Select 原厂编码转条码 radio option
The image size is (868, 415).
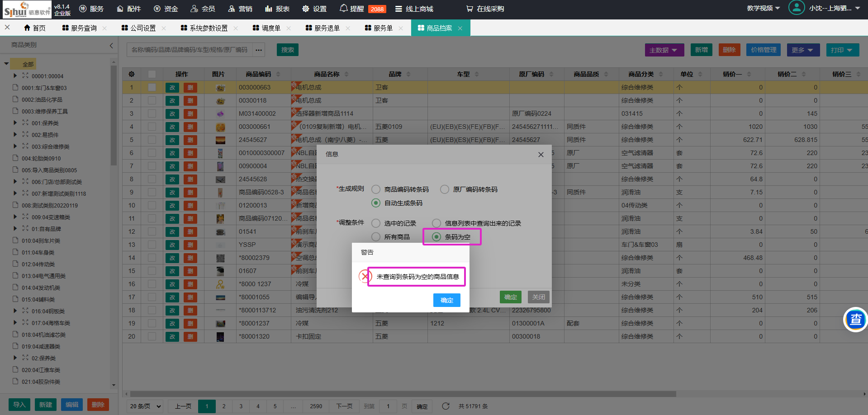pyautogui.click(x=445, y=189)
